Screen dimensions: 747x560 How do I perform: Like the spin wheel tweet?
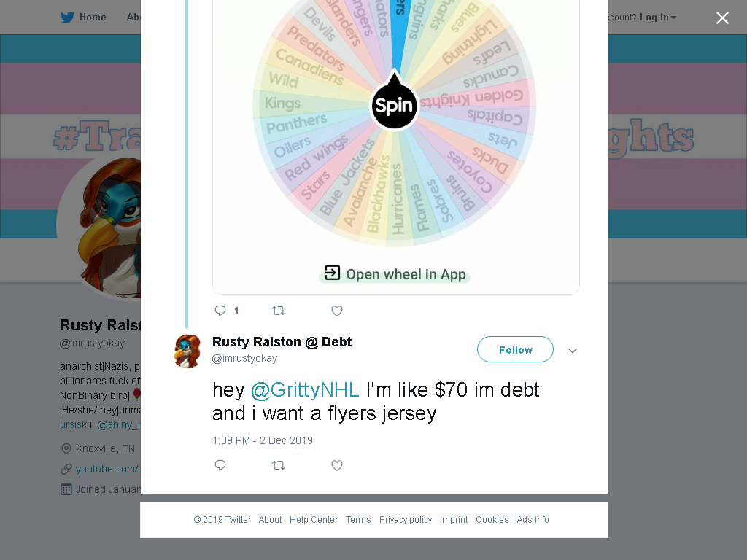click(x=337, y=311)
